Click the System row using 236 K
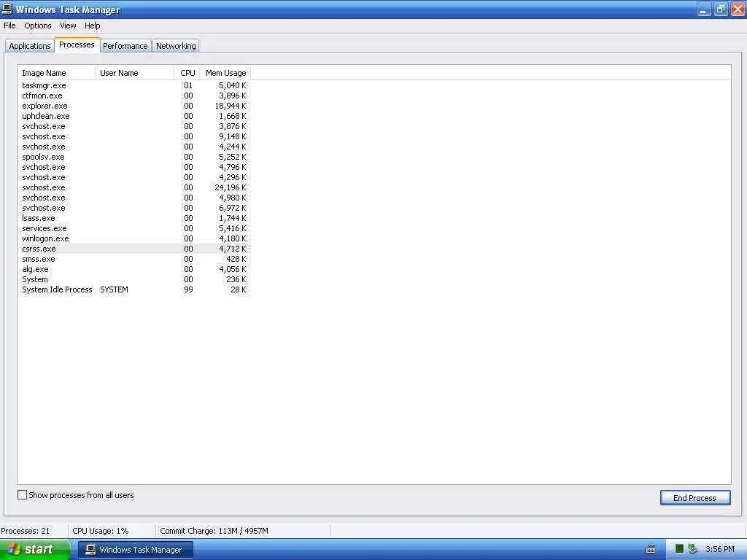This screenshot has width=747, height=560. [134, 279]
